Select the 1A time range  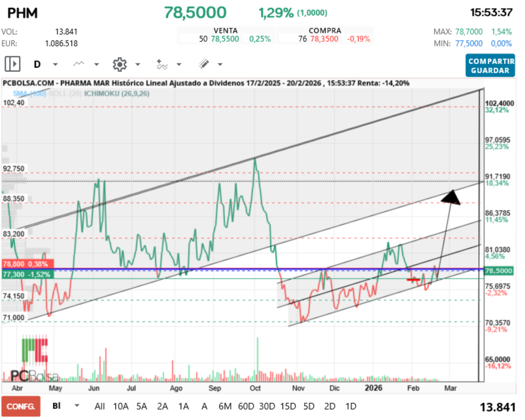point(184,406)
